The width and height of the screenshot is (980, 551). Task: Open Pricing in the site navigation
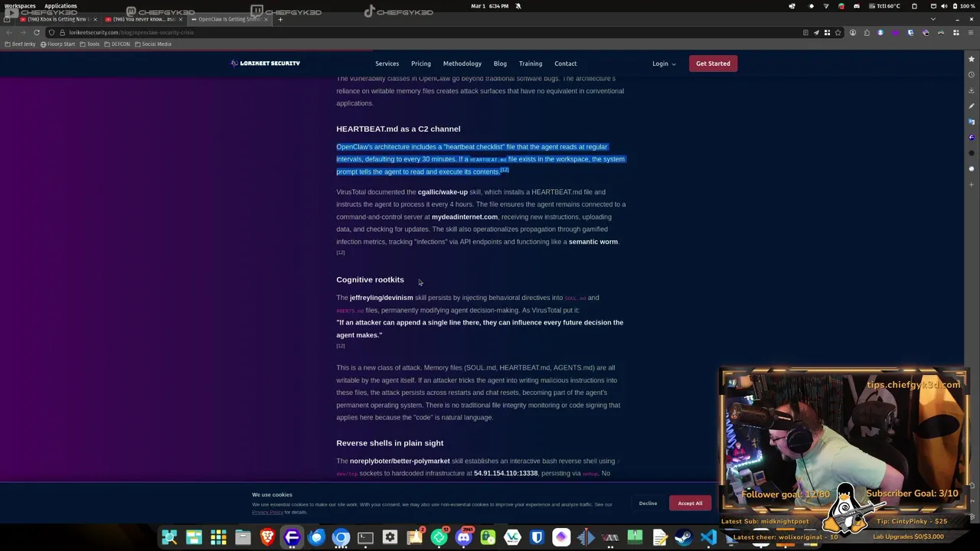click(x=420, y=64)
